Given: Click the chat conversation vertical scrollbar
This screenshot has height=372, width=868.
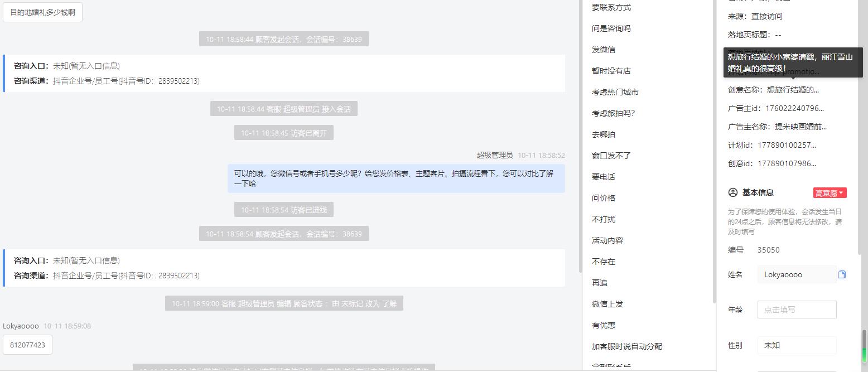Looking at the screenshot, I should coord(581,137).
